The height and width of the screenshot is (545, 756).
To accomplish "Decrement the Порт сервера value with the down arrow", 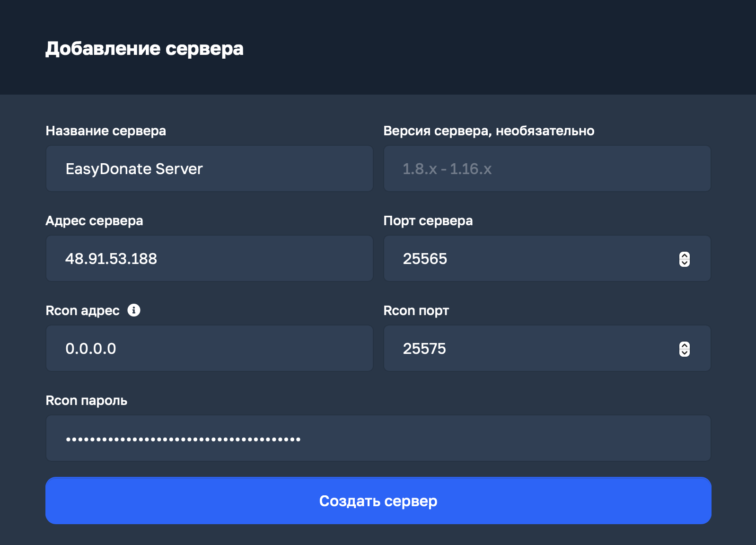I will coord(684,263).
